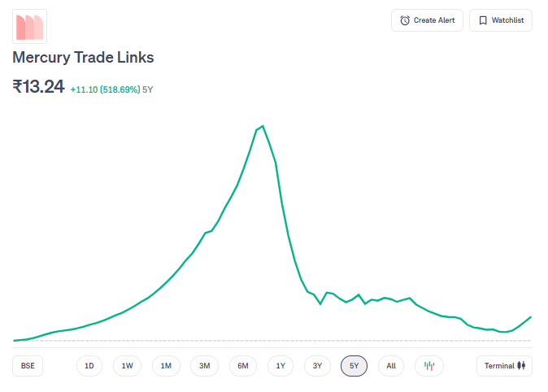Image resolution: width=548 pixels, height=392 pixels.
Task: Switch to the 1Y view
Action: [x=281, y=366]
